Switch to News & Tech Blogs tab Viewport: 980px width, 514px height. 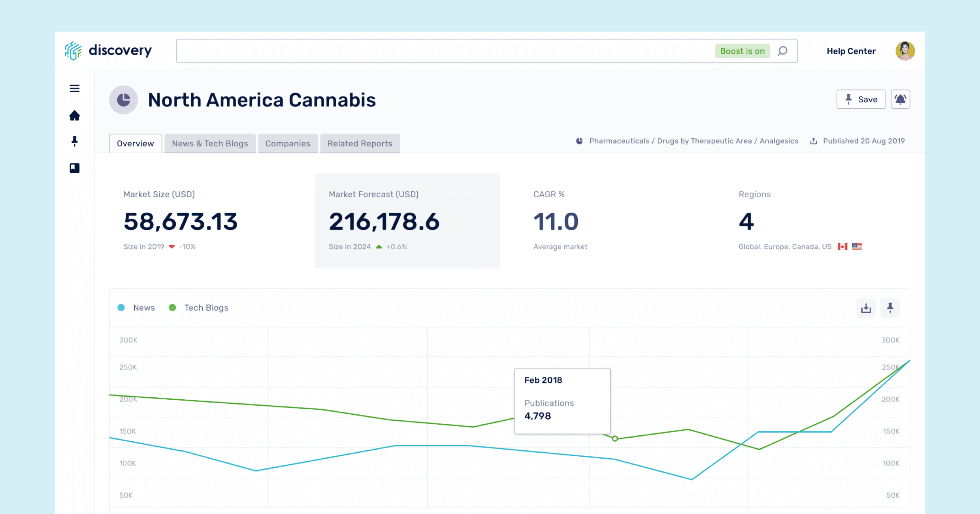(210, 144)
